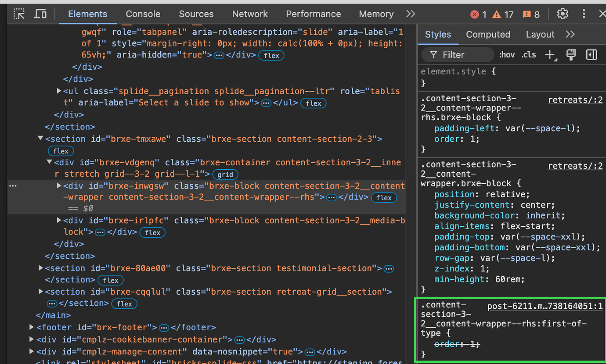Screen dimensions: 606x364
Task: Expand the splide__pagination ul element
Action: coord(58,91)
